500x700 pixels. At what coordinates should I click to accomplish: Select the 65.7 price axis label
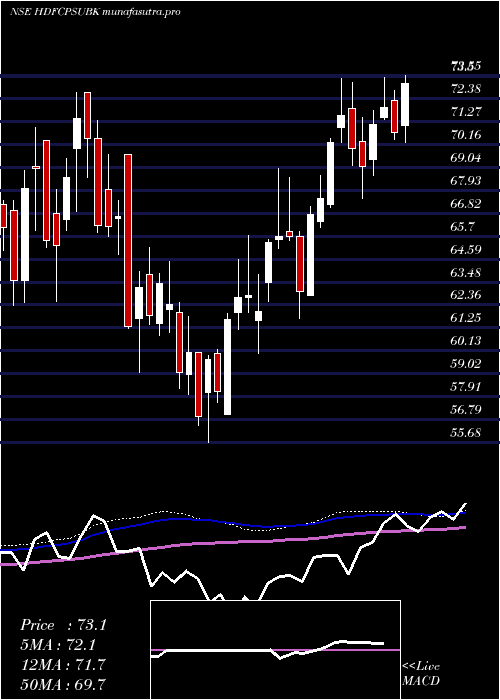point(462,227)
